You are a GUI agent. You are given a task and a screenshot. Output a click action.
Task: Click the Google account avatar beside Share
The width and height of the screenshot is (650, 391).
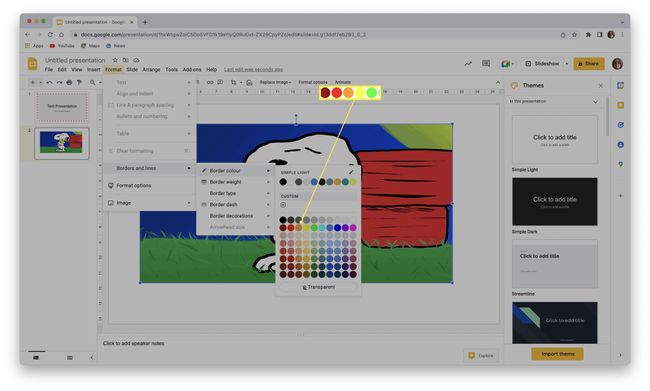(617, 63)
